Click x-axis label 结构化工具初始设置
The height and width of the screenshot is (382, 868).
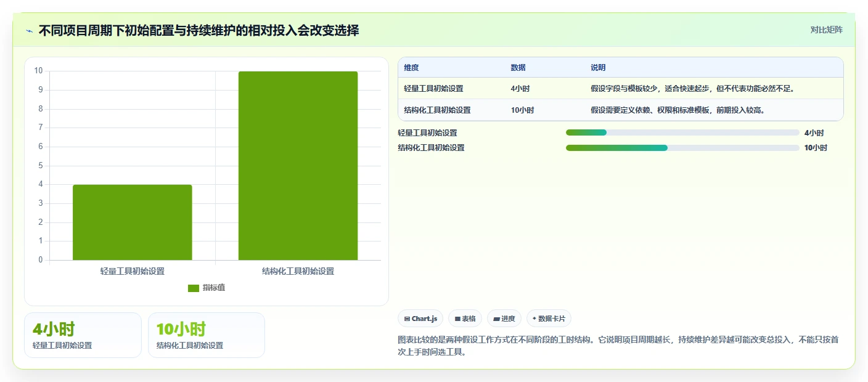point(298,271)
